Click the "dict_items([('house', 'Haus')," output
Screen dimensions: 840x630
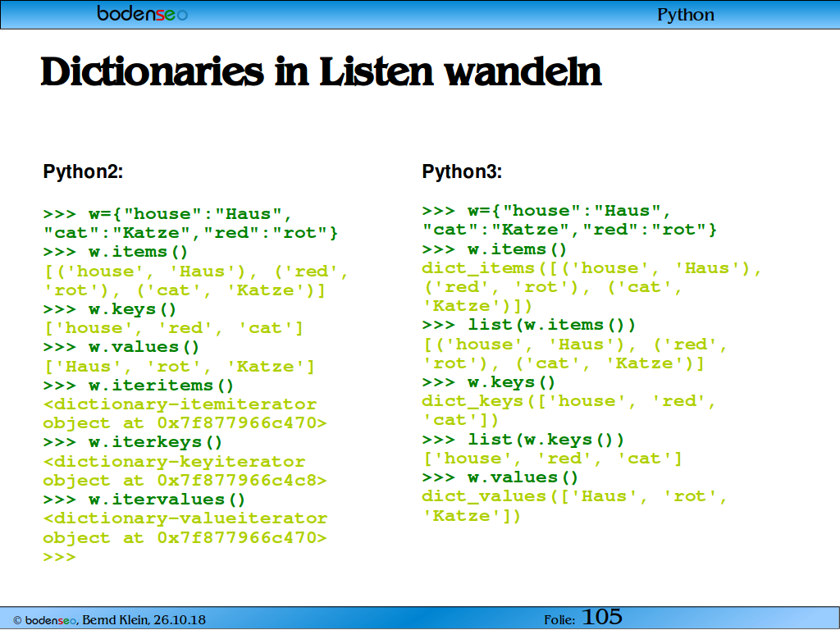pos(591,268)
